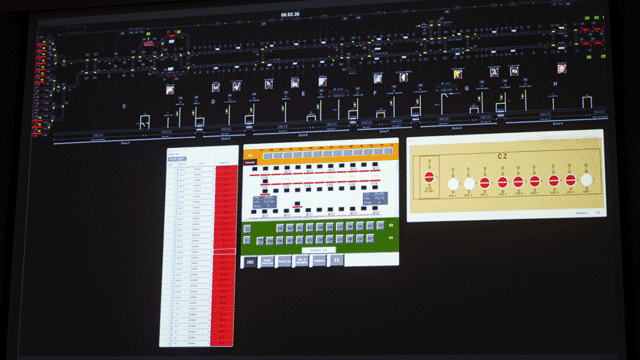Image resolution: width=640 pixels, height=360 pixels.
Task: Click the lone gray key at left of green panel top row
Action: point(247,229)
